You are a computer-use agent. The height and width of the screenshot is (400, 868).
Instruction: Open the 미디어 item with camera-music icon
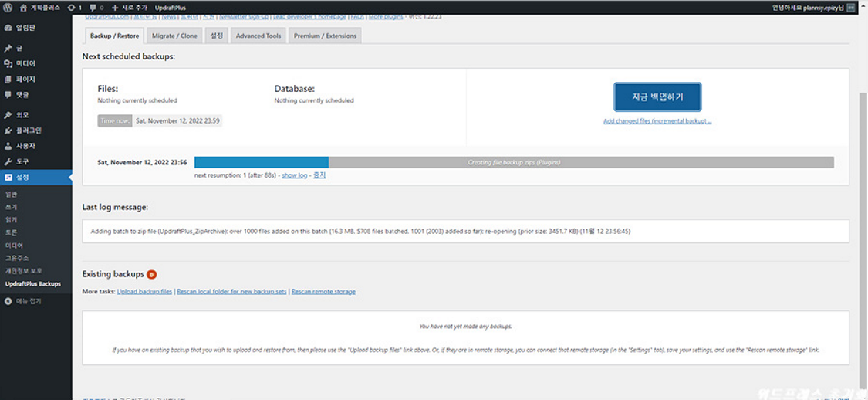[36, 64]
